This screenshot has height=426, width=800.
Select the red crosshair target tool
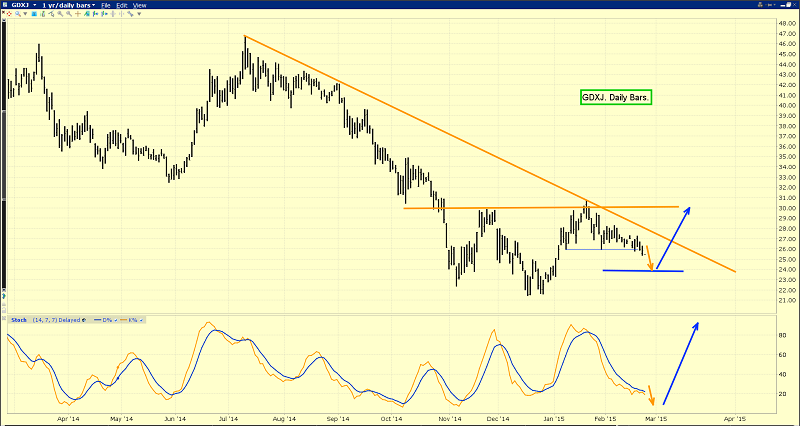(9, 14)
